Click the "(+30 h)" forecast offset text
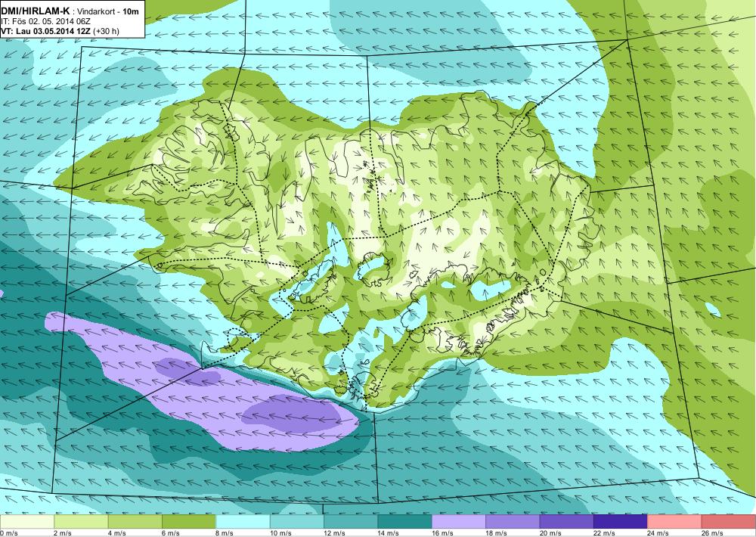This screenshot has width=756, height=537. point(106,31)
